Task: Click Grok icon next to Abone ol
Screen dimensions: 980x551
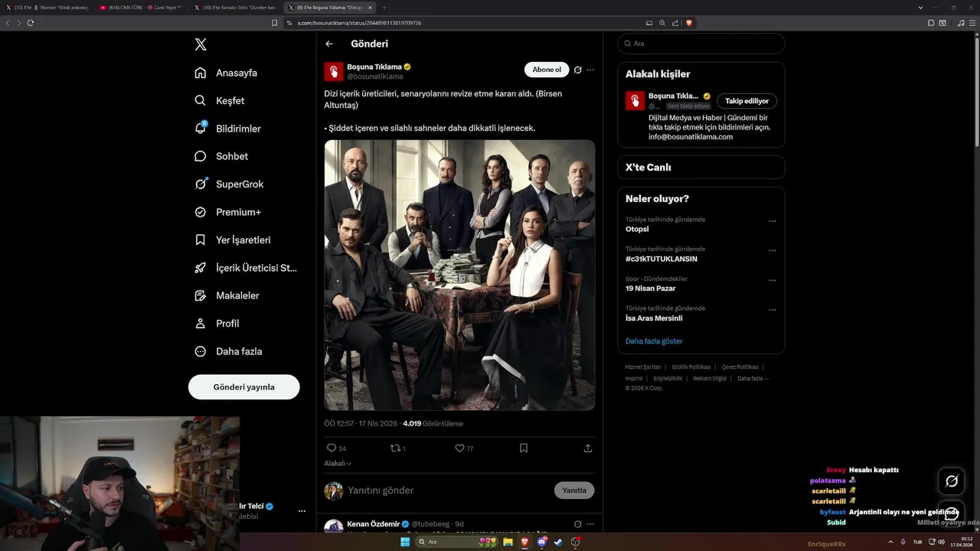Action: [x=578, y=70]
